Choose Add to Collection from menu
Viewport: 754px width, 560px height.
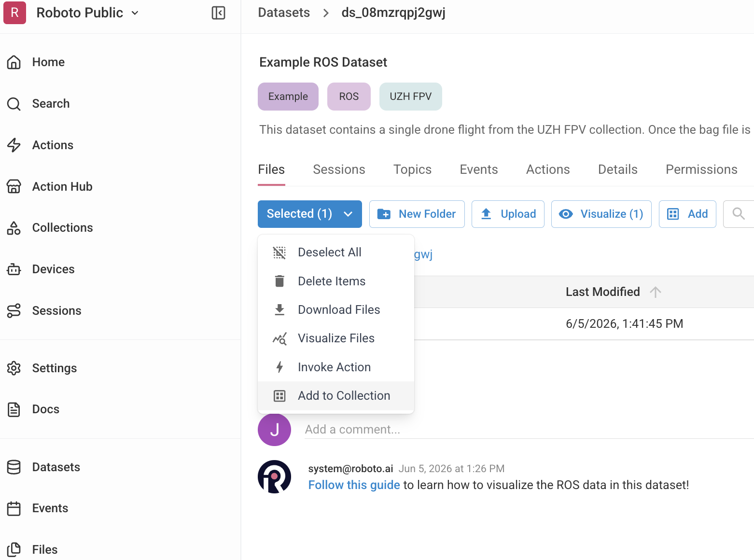click(336, 396)
